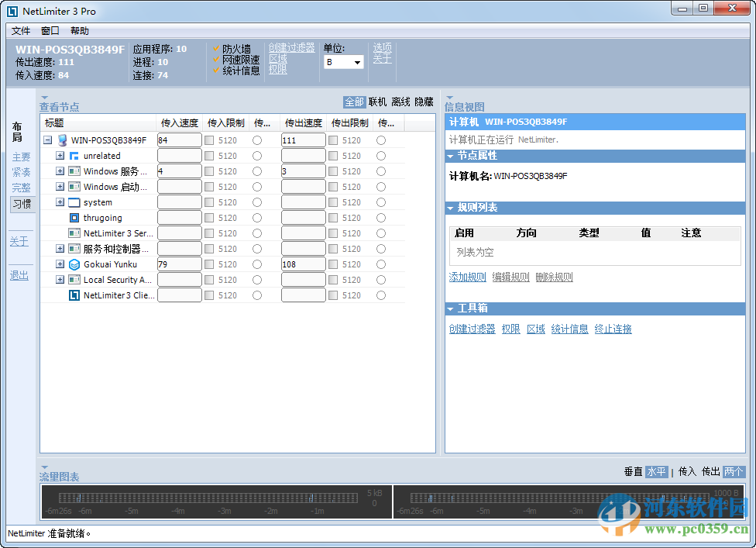Click the 服务和控制器 node icon
The width and height of the screenshot is (756, 548).
(x=74, y=248)
